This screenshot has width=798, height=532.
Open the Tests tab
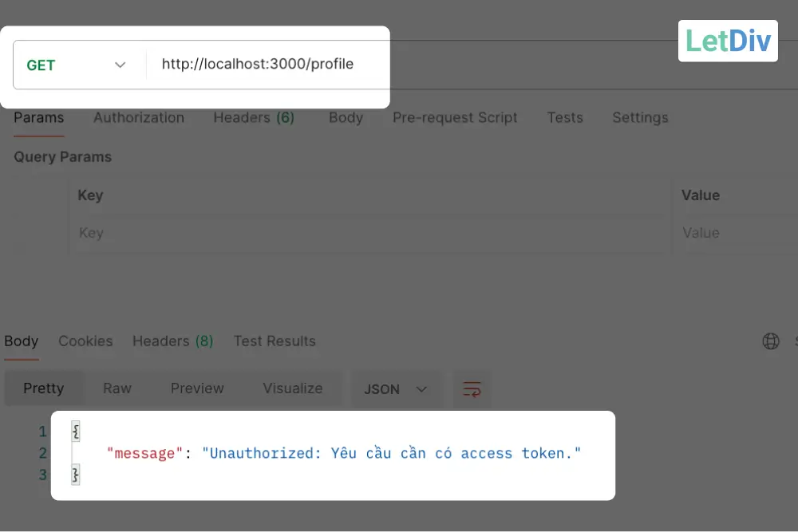coord(565,118)
